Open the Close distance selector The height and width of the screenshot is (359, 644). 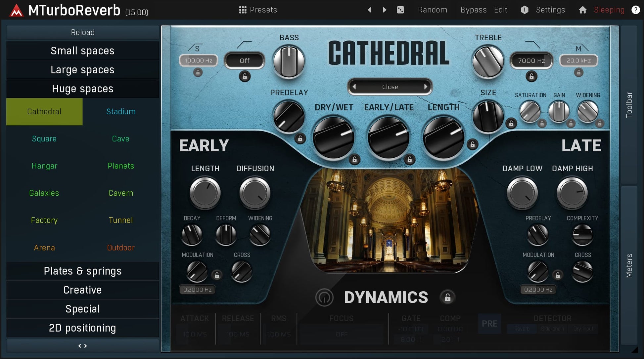tap(390, 87)
